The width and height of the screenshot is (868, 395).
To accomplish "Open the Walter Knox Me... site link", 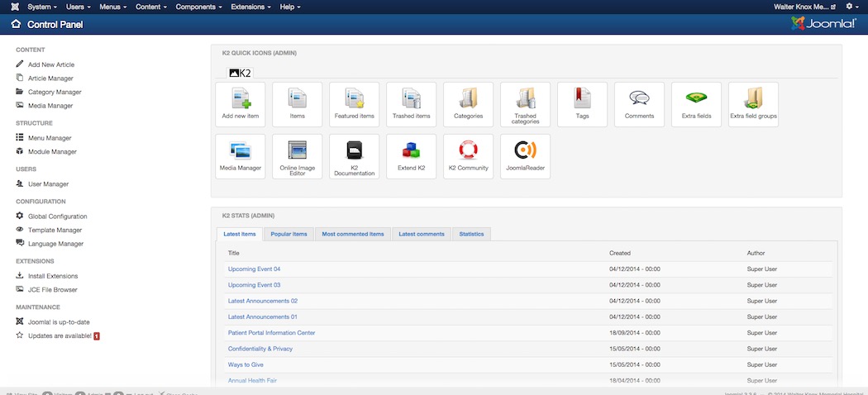I will 804,7.
